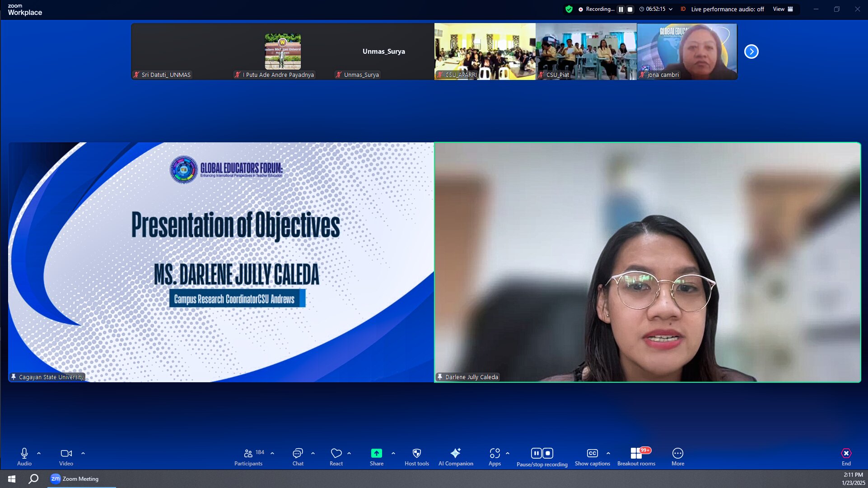This screenshot has width=868, height=488.
Task: Select the CSU_Piat video tile
Action: [586, 52]
